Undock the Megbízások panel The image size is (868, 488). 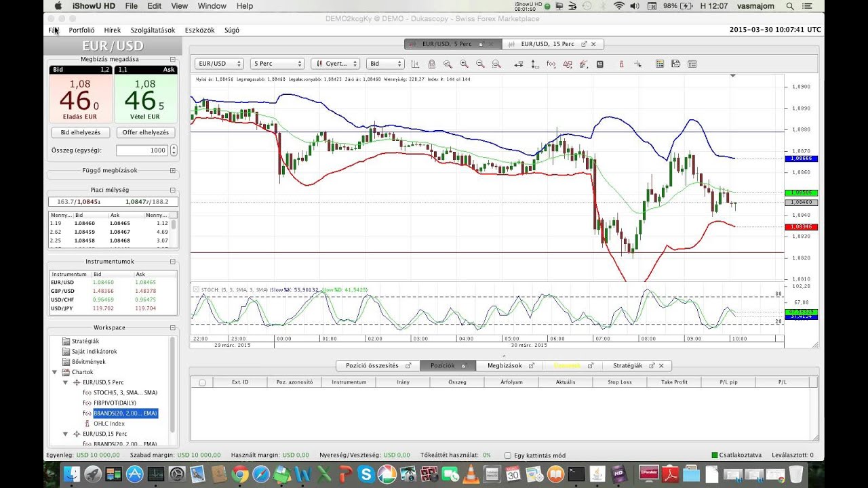532,365
